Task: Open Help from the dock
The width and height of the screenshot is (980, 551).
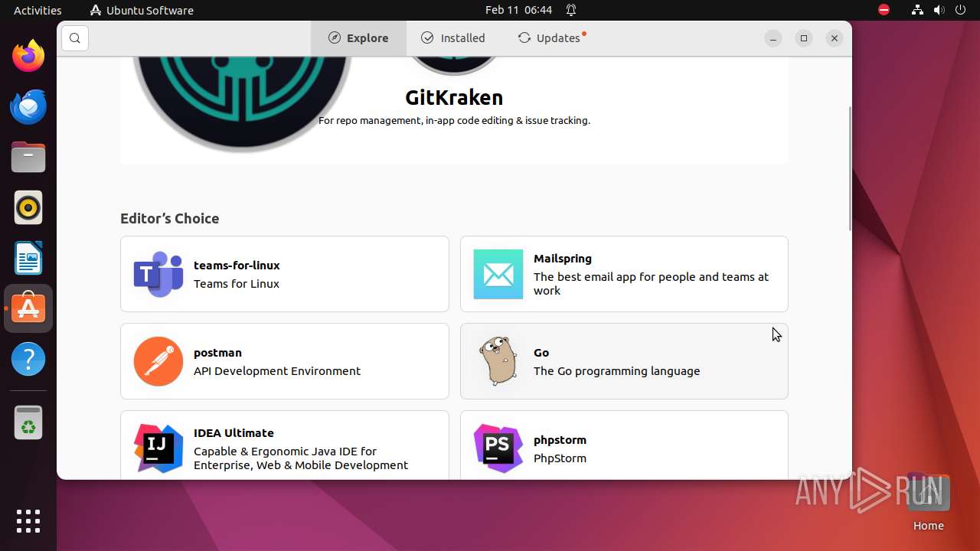Action: pos(28,359)
